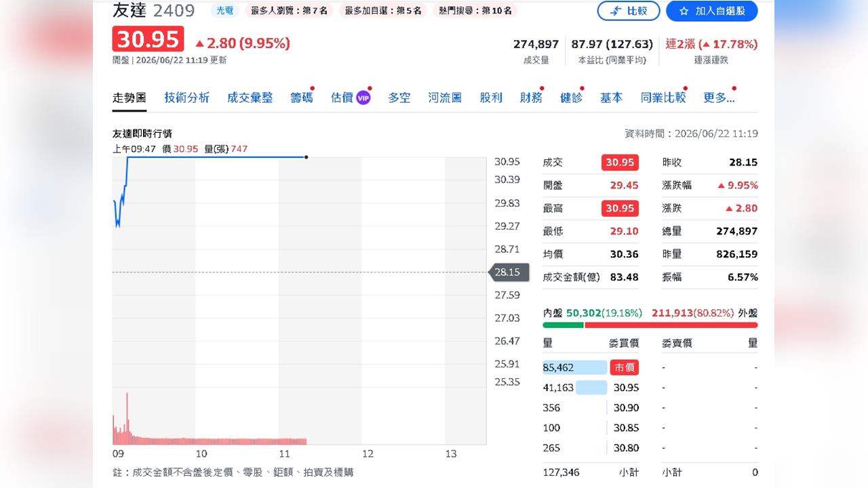Image resolution: width=868 pixels, height=488 pixels.
Task: Click the 30.80 bid price
Action: pos(626,448)
